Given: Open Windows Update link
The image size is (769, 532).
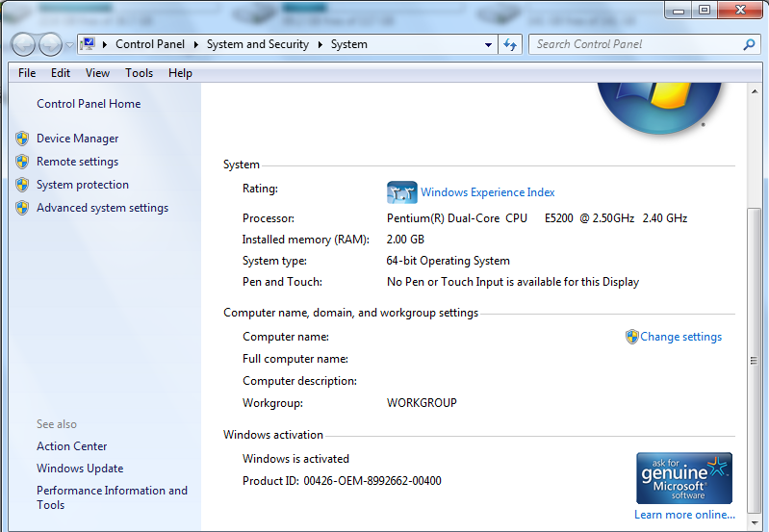Looking at the screenshot, I should (80, 469).
